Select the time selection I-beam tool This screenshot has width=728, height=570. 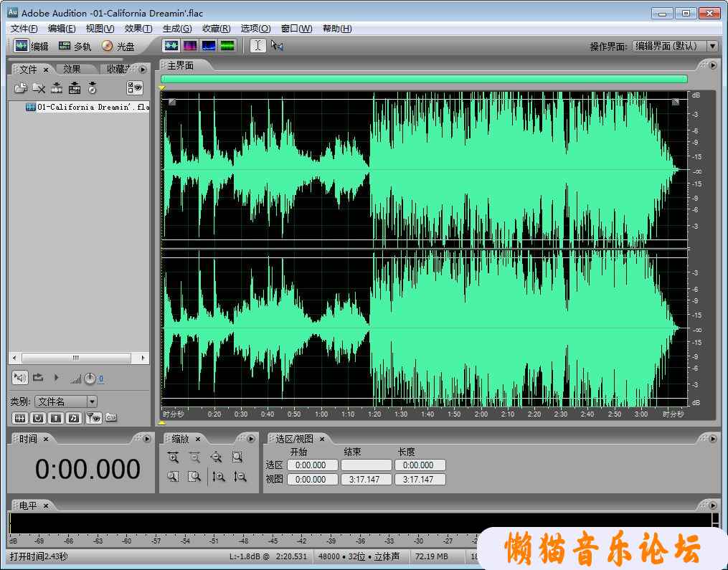point(258,45)
